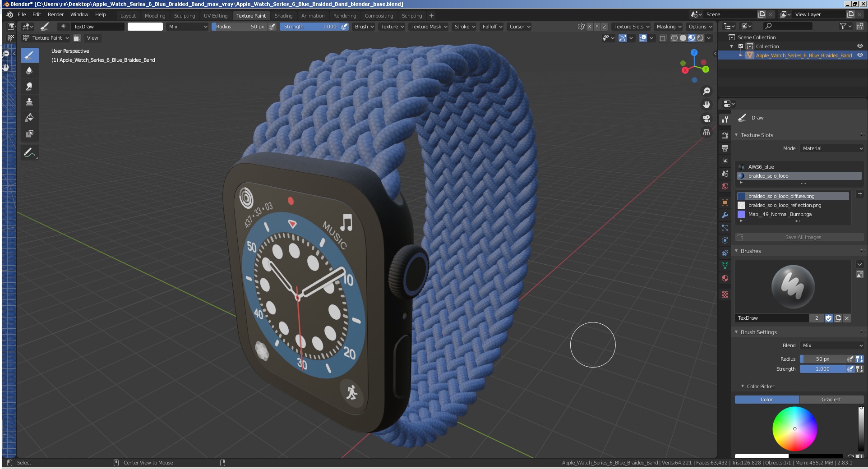
Task: Toggle viewport gizmos display
Action: tap(623, 38)
